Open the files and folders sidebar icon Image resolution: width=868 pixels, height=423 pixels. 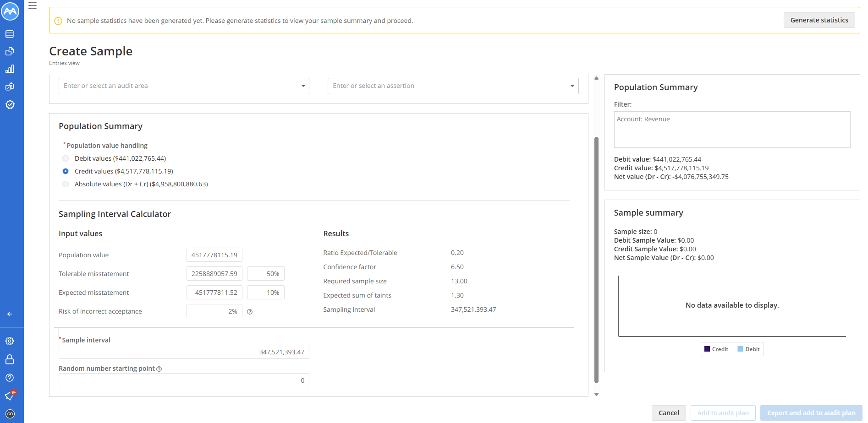point(10,52)
